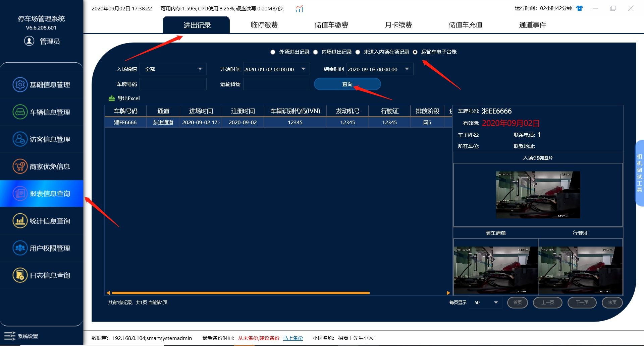Click the 查询 search button
The width and height of the screenshot is (644, 346).
(347, 84)
